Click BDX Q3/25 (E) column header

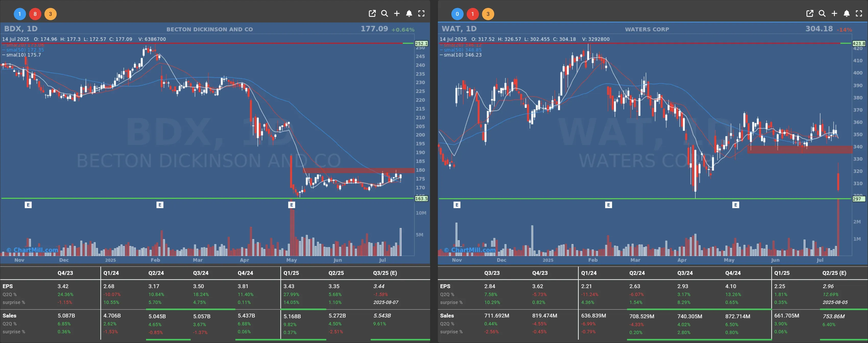(385, 273)
